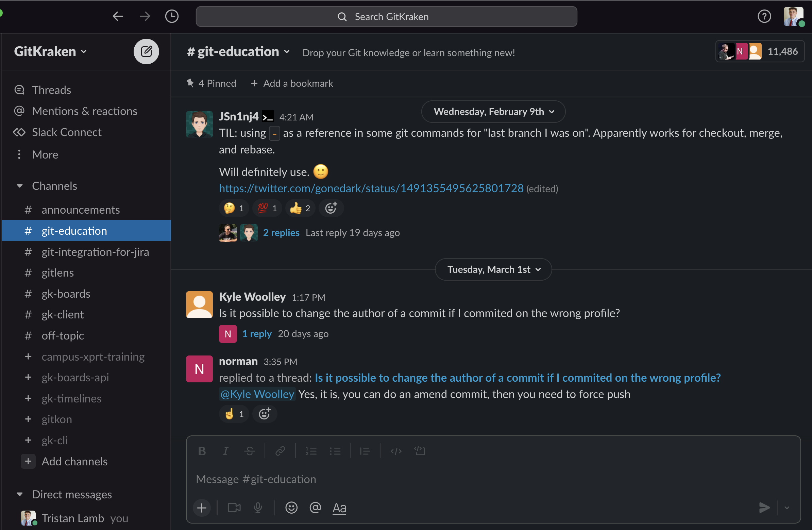The height and width of the screenshot is (530, 812).
Task: Open Threads view
Action: pos(52,90)
